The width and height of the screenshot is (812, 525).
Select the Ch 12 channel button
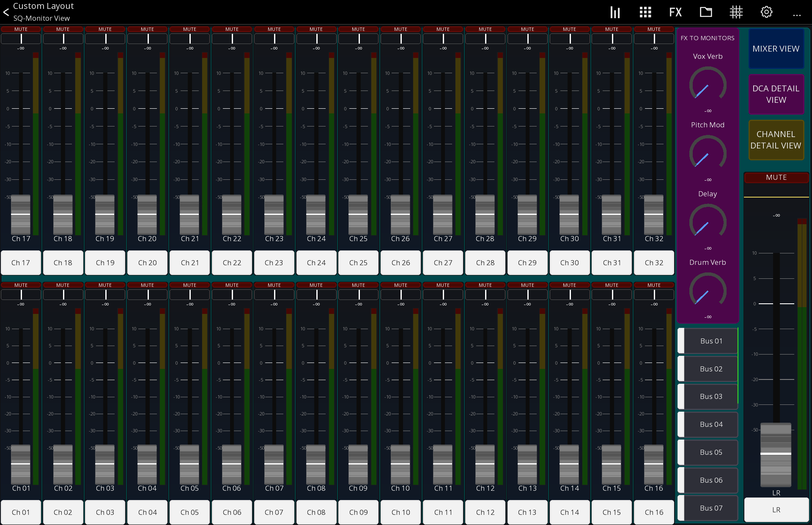(485, 512)
